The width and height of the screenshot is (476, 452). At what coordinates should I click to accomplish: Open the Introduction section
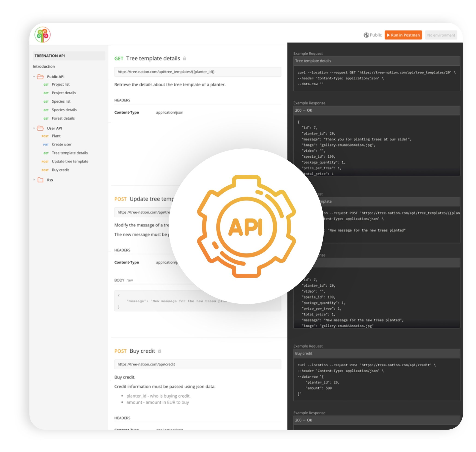44,67
